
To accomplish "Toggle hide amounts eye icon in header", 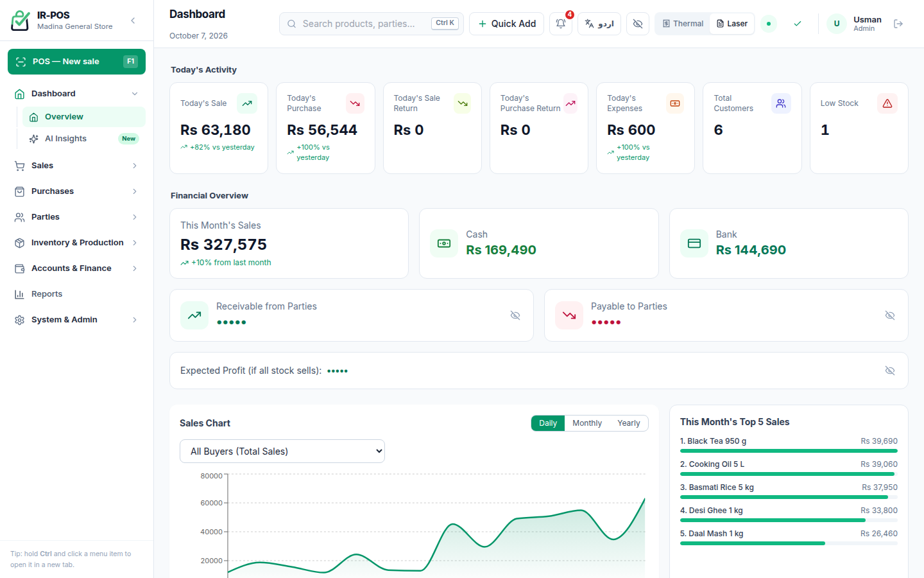I will point(638,24).
